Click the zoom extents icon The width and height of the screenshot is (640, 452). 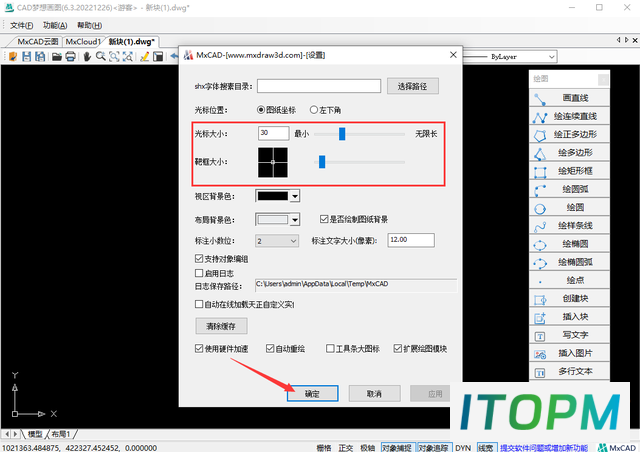[x=127, y=56]
